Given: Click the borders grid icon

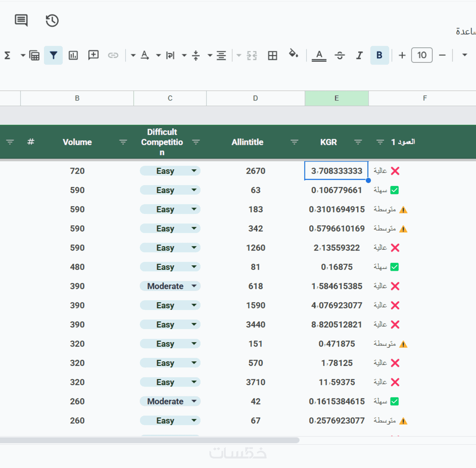Looking at the screenshot, I should [272, 55].
